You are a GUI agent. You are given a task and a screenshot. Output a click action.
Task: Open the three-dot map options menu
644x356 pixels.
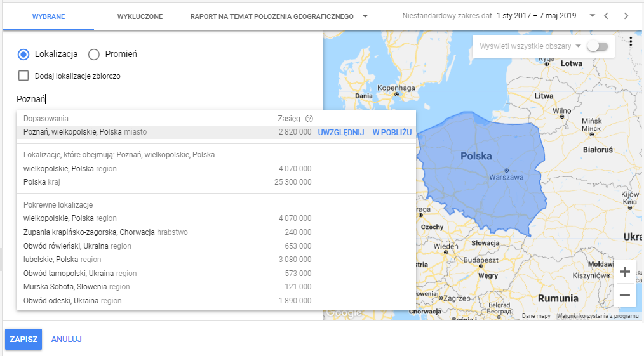(630, 42)
